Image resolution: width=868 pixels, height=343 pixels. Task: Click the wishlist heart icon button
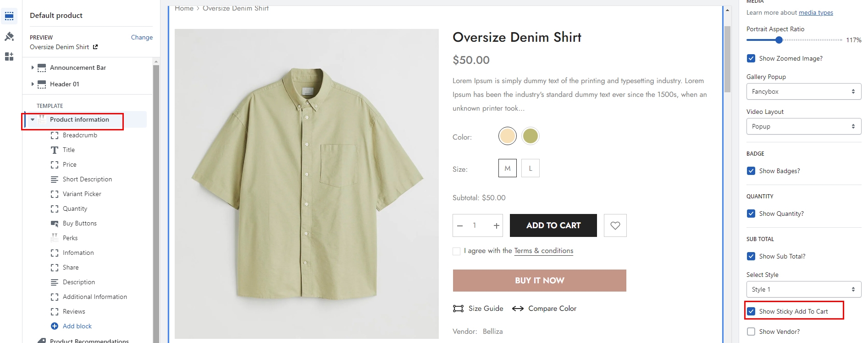(x=615, y=225)
